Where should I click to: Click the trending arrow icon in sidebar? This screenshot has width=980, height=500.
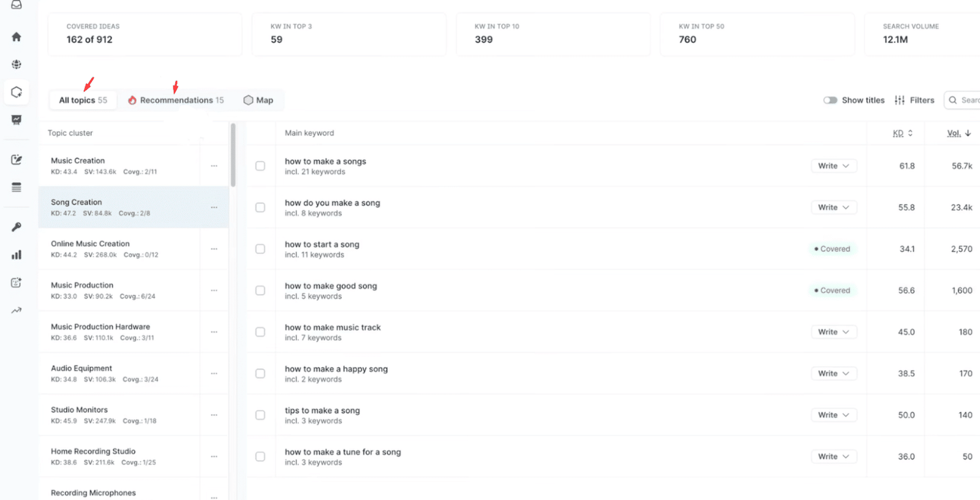click(x=17, y=310)
